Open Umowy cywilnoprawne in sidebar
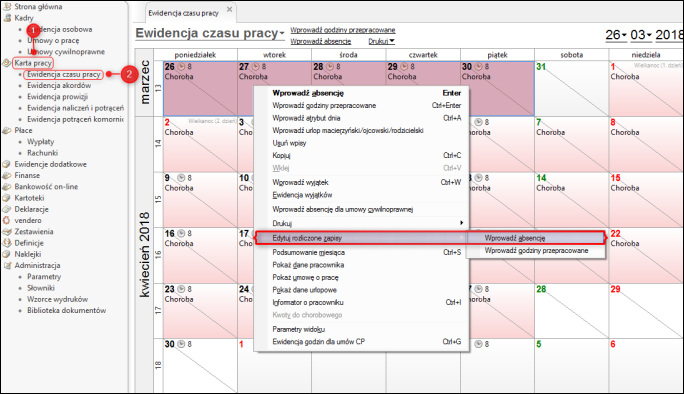Viewport: 684px width, 394px height. pyautogui.click(x=66, y=52)
